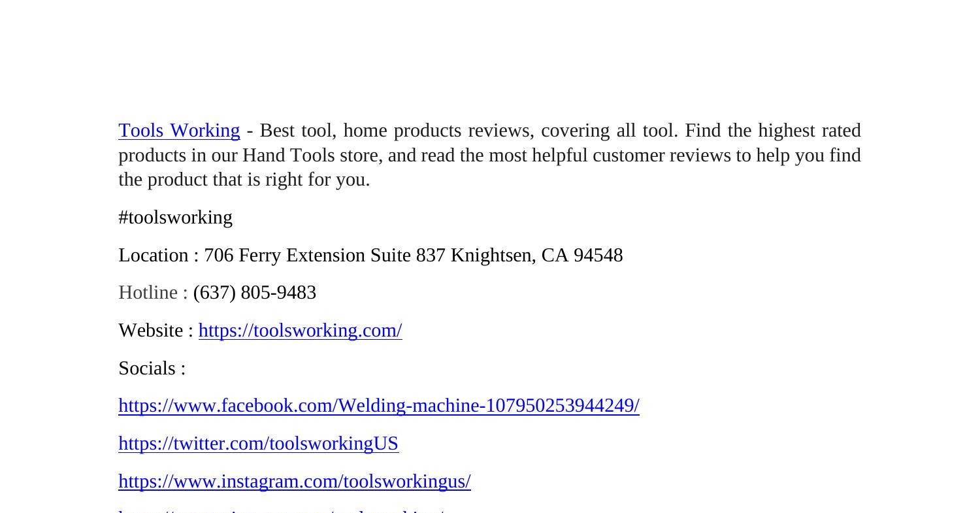Image resolution: width=980 pixels, height=513 pixels.
Task: Open the Tools Working hyperlink
Action: tap(179, 131)
